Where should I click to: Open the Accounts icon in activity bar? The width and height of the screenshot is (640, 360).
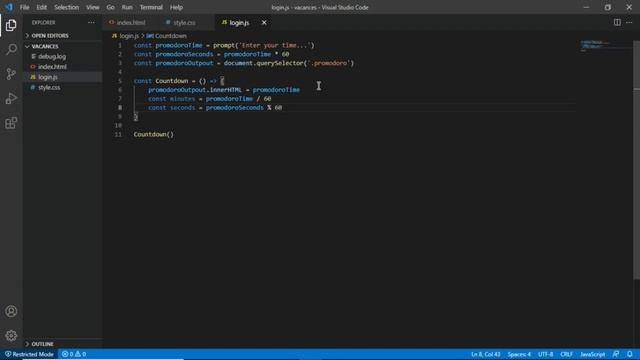11,311
